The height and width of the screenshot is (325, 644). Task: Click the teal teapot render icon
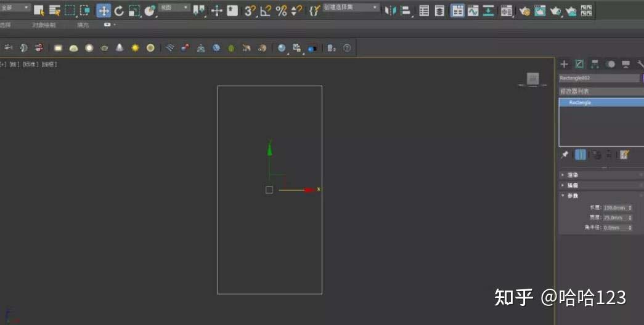click(x=571, y=10)
